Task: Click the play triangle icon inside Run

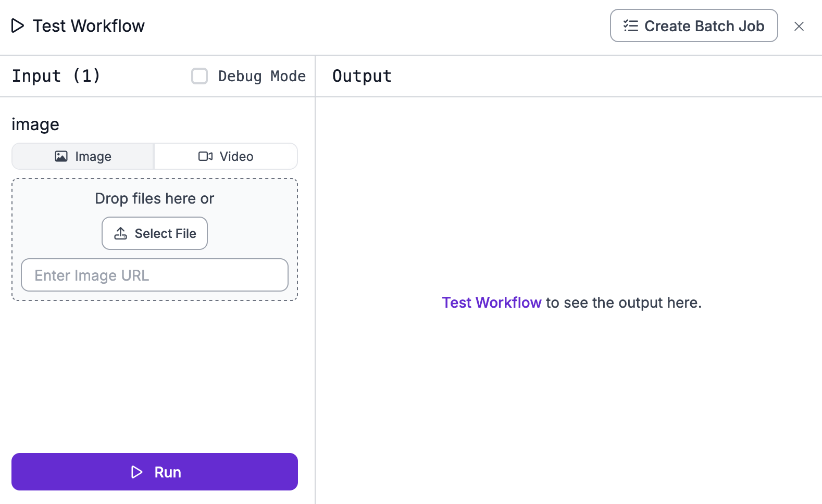Action: click(x=136, y=472)
